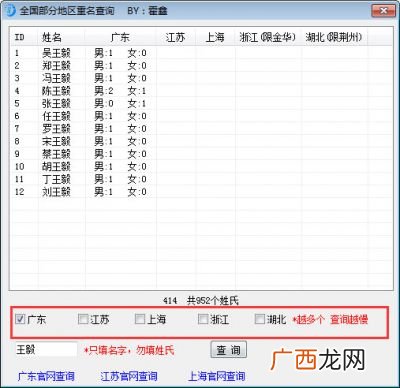Viewport: 400px width, 388px height.
Task: Click the 广东 column header
Action: coord(120,37)
